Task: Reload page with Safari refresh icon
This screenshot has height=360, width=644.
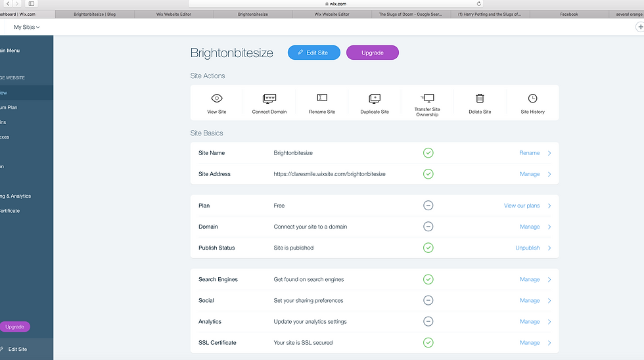Action: (x=479, y=4)
